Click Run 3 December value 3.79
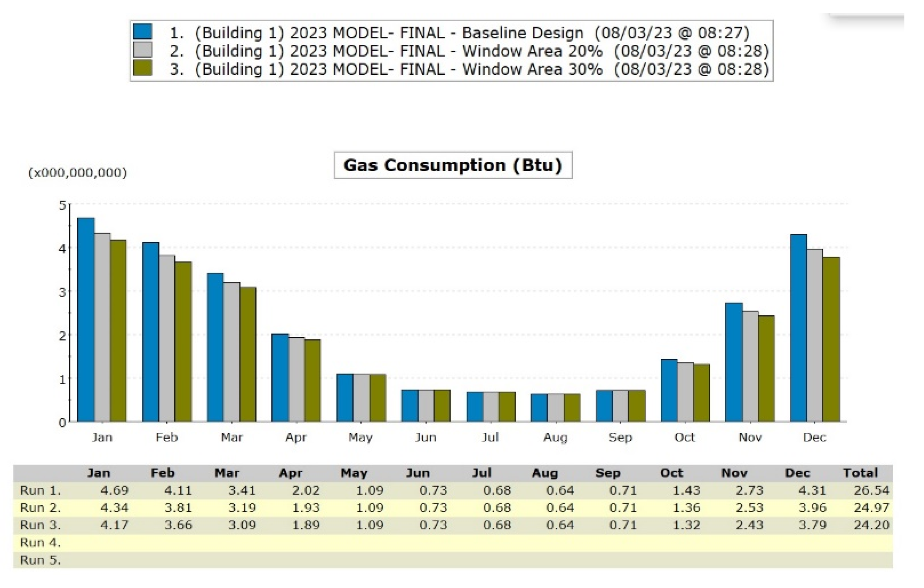 812,525
